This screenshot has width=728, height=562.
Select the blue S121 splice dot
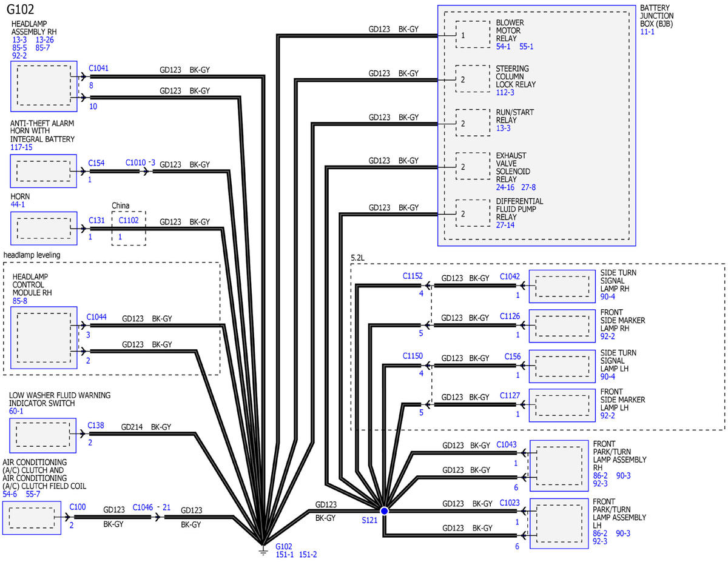(383, 511)
